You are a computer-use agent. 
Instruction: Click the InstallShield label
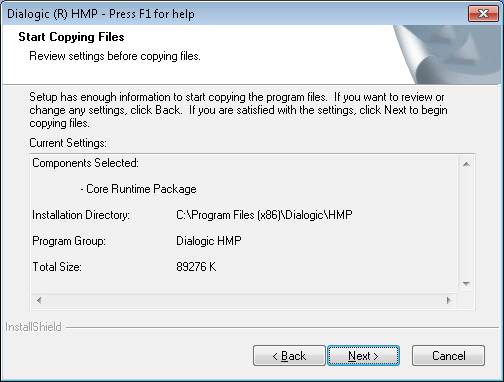33,327
